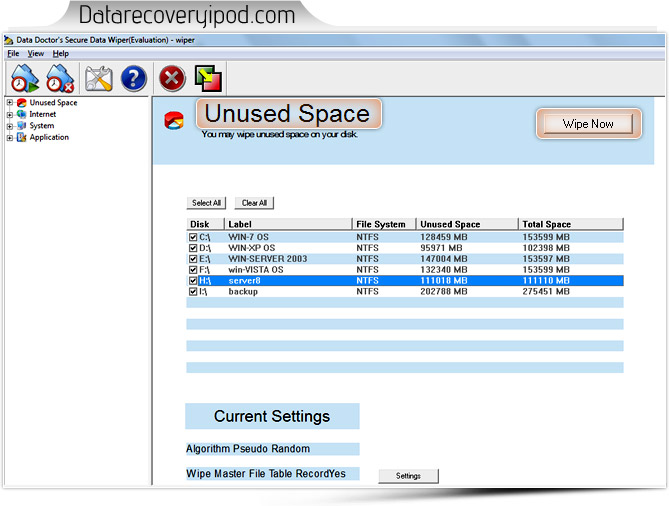Click the Clear All button

click(254, 203)
